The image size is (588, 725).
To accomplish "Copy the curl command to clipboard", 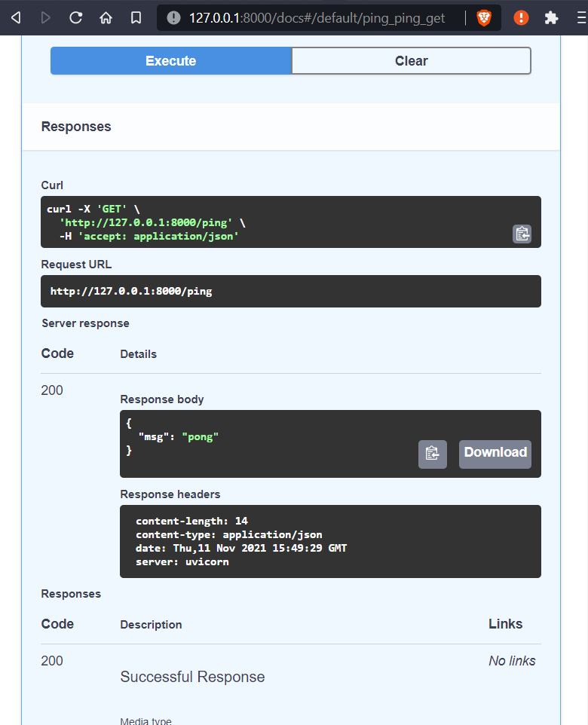I will (522, 234).
